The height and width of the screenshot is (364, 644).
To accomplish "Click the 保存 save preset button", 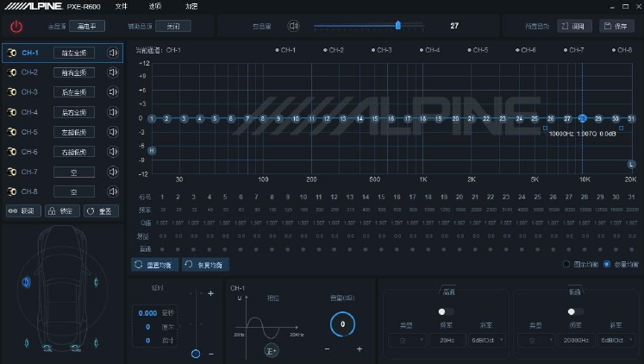I will tap(617, 26).
